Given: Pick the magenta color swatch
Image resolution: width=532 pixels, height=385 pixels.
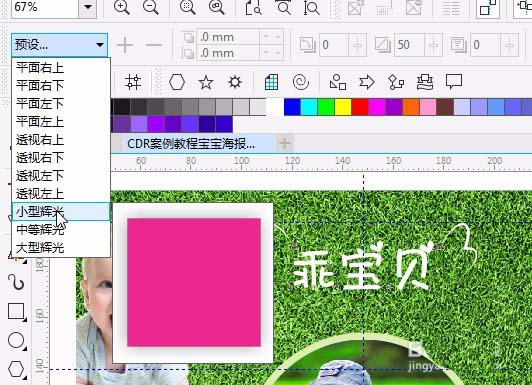Looking at the screenshot, I should coord(377,107).
